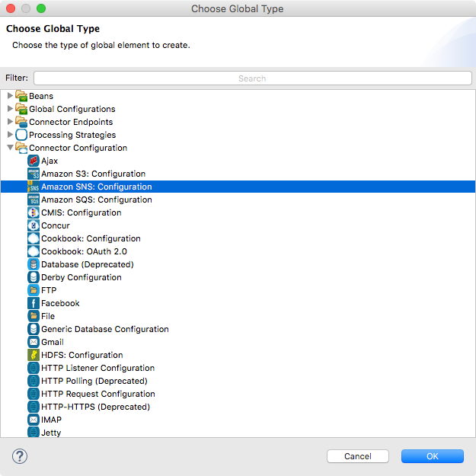Click the green window zoom button
The width and height of the screenshot is (476, 476).
pos(41,8)
